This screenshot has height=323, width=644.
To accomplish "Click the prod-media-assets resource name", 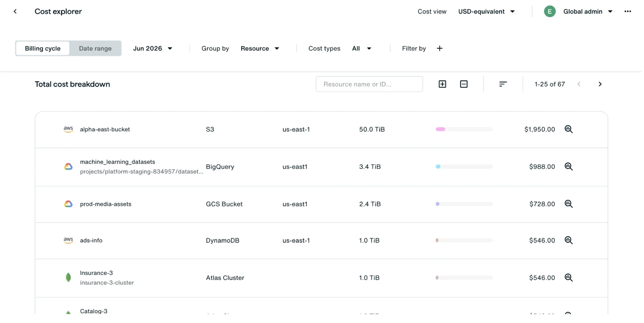I will coord(105,204).
